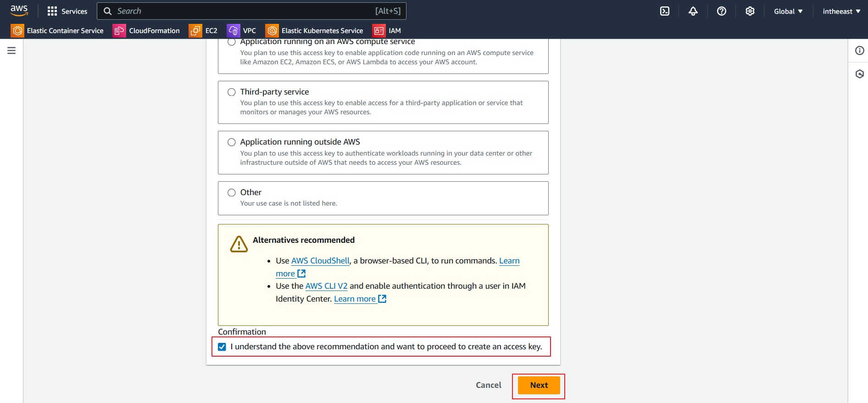Open the AWS home logo
This screenshot has height=403, width=868.
click(x=19, y=11)
